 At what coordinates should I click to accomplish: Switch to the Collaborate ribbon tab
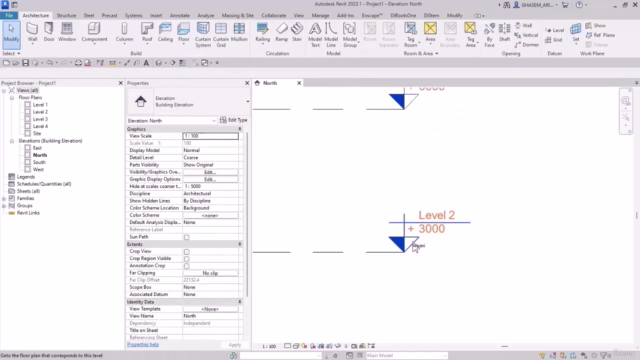[273, 16]
